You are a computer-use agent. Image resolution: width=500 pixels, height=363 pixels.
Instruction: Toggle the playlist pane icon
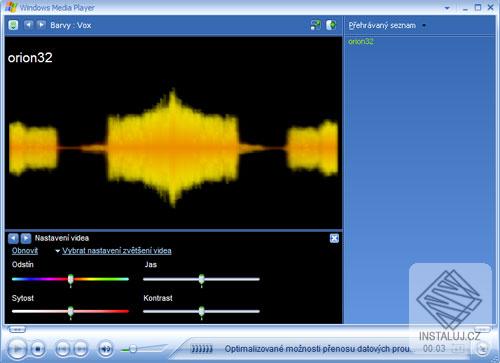tap(331, 25)
